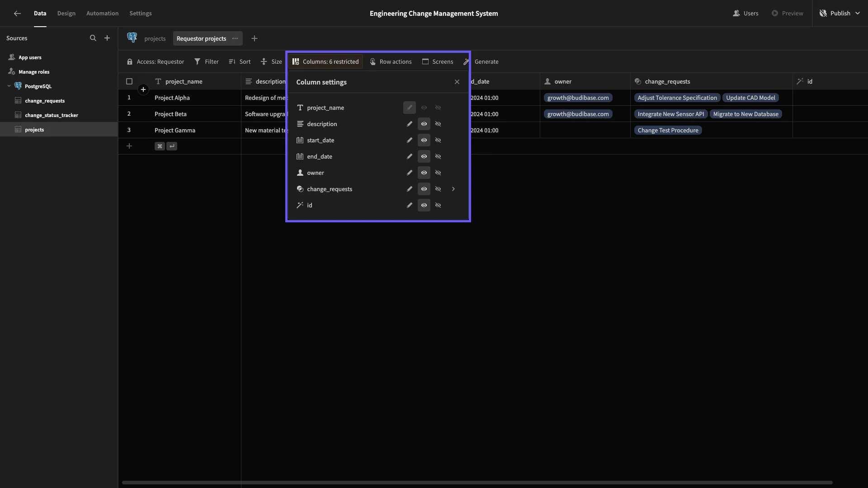Click edit pencil for project_name column
The height and width of the screenshot is (488, 868).
(x=410, y=108)
